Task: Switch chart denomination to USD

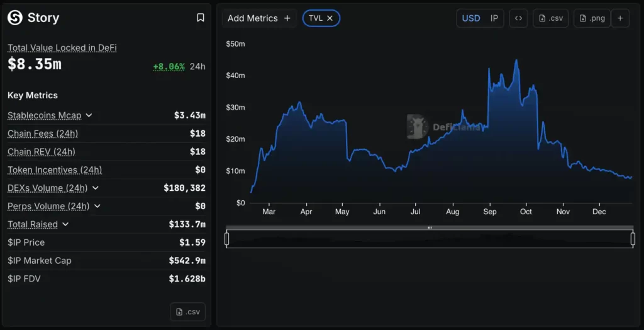Action: pyautogui.click(x=471, y=18)
